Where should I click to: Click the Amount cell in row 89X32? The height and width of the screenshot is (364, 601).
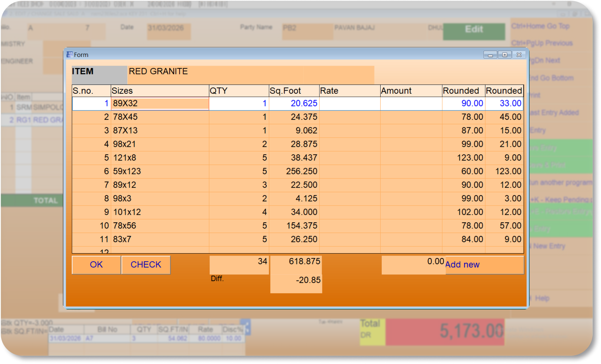(411, 103)
